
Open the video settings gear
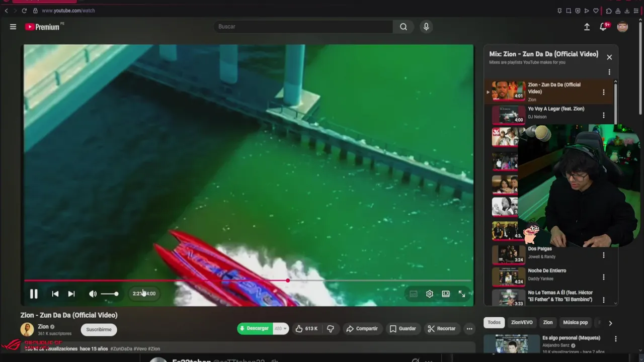(430, 294)
